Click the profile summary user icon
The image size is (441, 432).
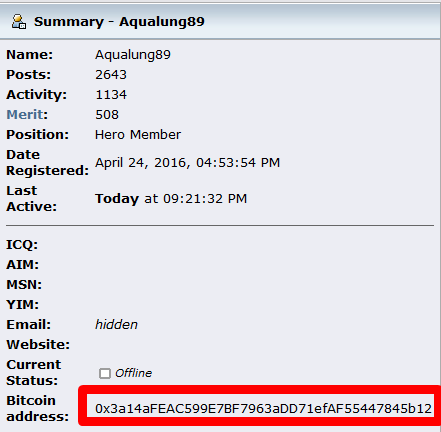coord(19,22)
